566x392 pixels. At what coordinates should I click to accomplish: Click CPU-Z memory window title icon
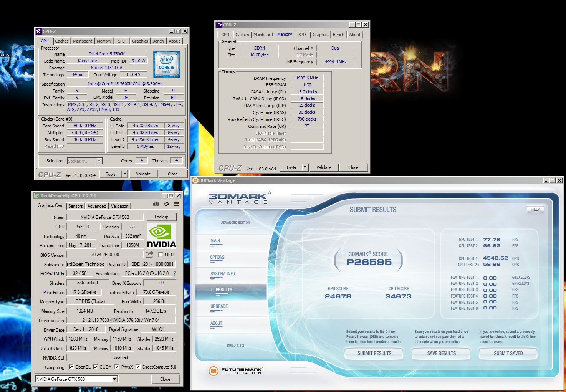pos(219,25)
